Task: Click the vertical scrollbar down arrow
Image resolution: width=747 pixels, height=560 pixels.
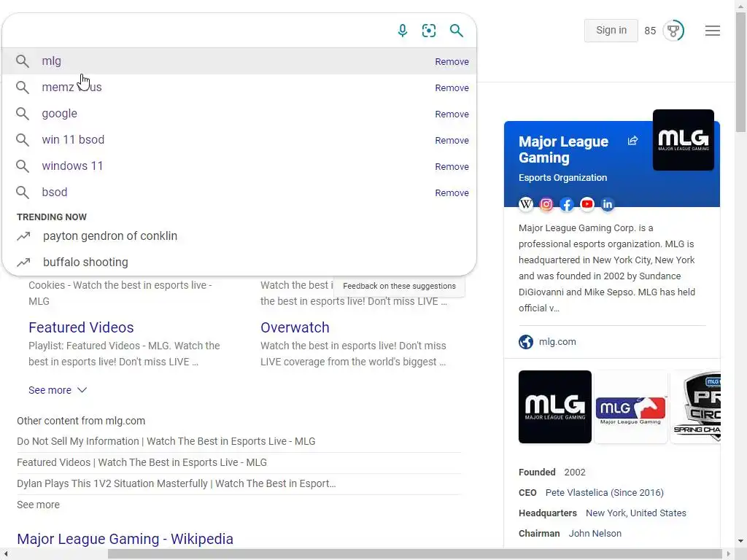Action: 741,542
